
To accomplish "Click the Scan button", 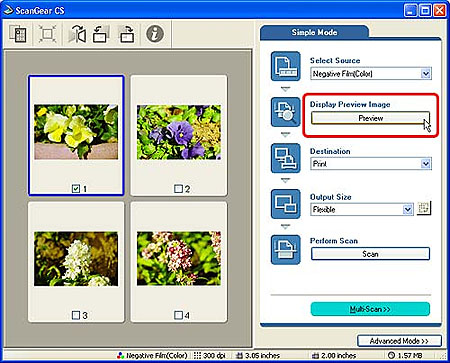I will click(370, 254).
